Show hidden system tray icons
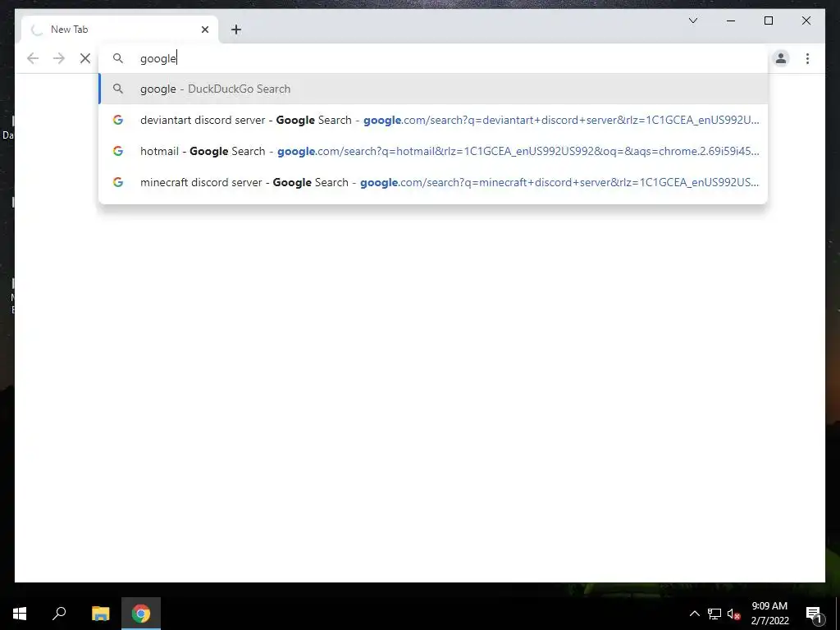This screenshot has height=630, width=840. [694, 614]
